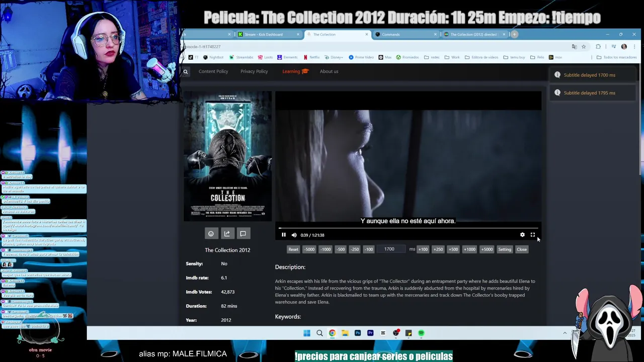Open the Nightbot bookmark
This screenshot has width=644, height=362.
(213, 57)
